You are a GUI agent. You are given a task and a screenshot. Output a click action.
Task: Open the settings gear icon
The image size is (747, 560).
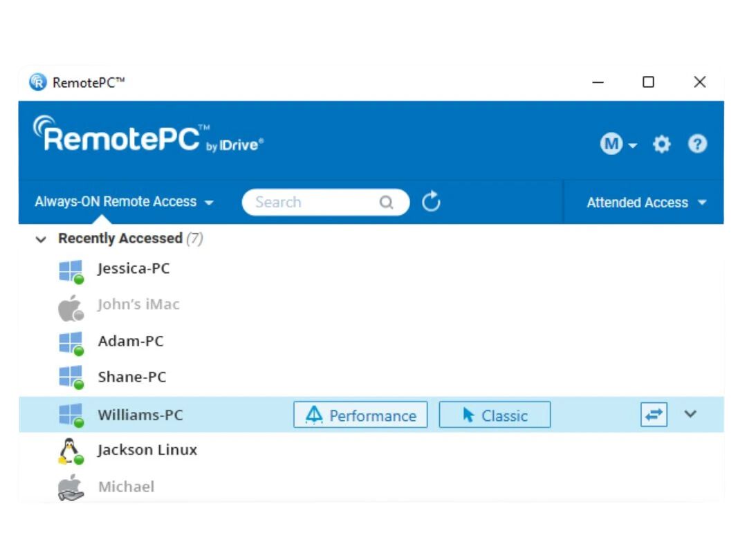661,144
